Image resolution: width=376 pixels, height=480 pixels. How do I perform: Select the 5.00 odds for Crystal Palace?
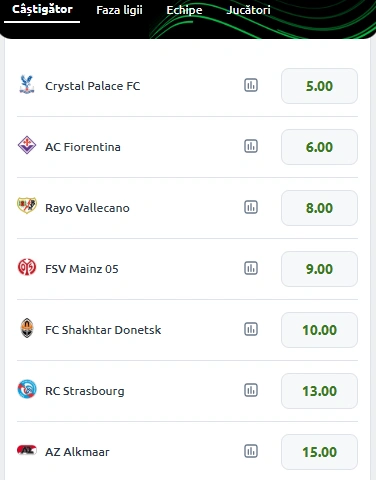click(x=319, y=86)
